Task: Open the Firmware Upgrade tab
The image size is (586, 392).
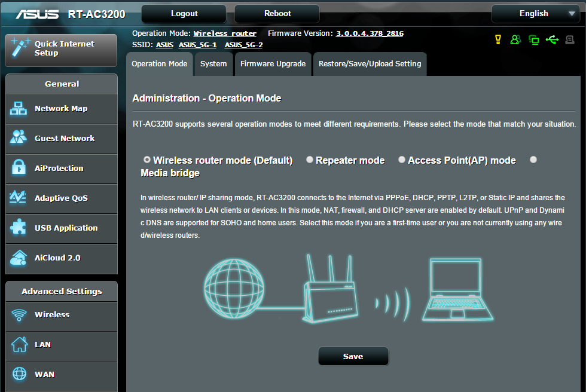Action: tap(273, 64)
